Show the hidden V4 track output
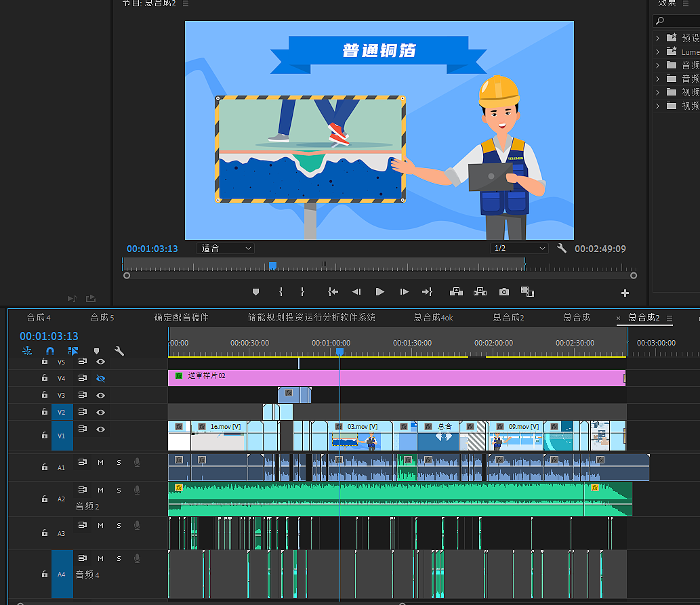Screen dimensions: 700x605 (101, 379)
